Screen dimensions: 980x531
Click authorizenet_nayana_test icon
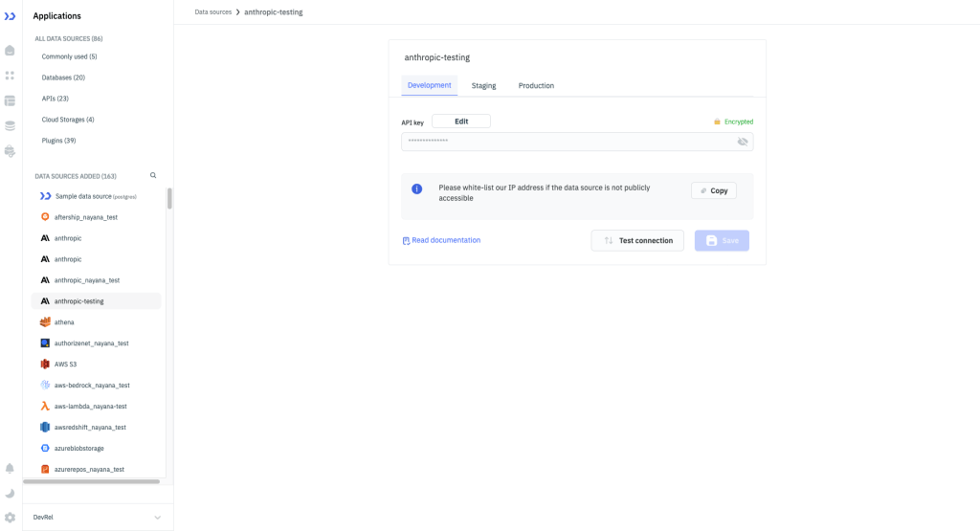coord(45,343)
